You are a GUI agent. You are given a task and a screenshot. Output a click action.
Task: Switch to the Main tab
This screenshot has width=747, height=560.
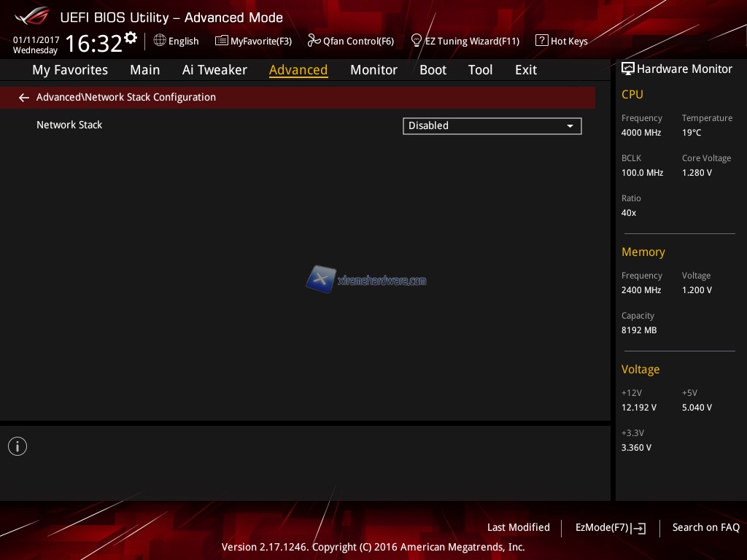click(x=144, y=70)
